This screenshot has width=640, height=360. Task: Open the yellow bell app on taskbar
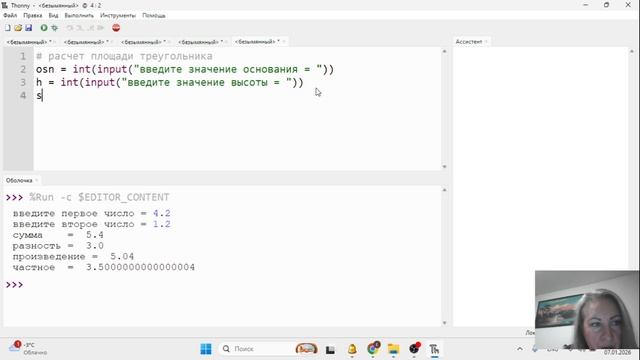pyautogui.click(x=352, y=349)
